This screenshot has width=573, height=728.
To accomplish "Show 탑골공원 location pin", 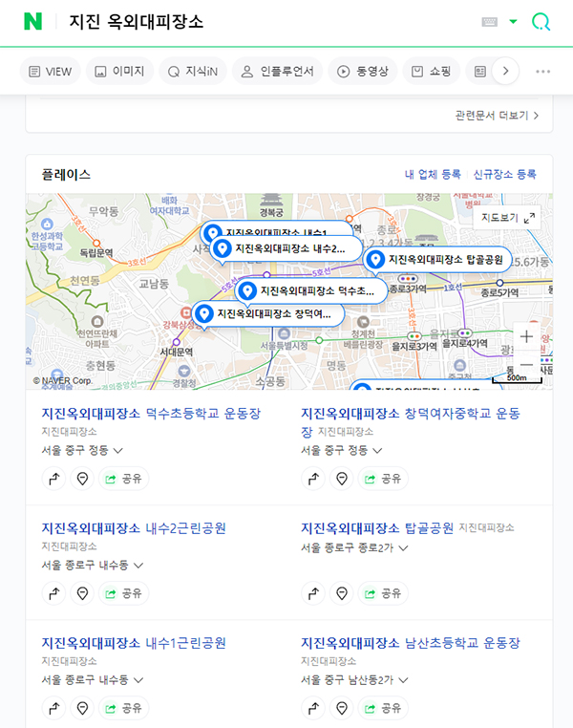I will pos(342,593).
